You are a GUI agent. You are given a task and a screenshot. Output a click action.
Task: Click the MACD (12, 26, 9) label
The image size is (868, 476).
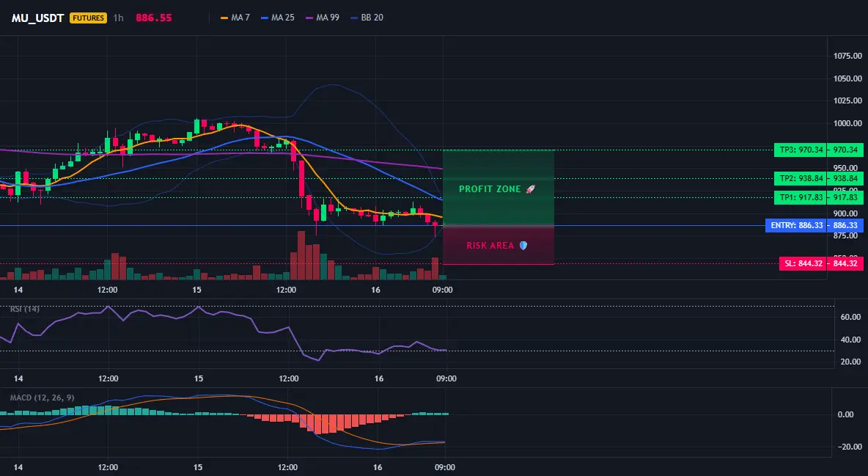click(x=42, y=398)
